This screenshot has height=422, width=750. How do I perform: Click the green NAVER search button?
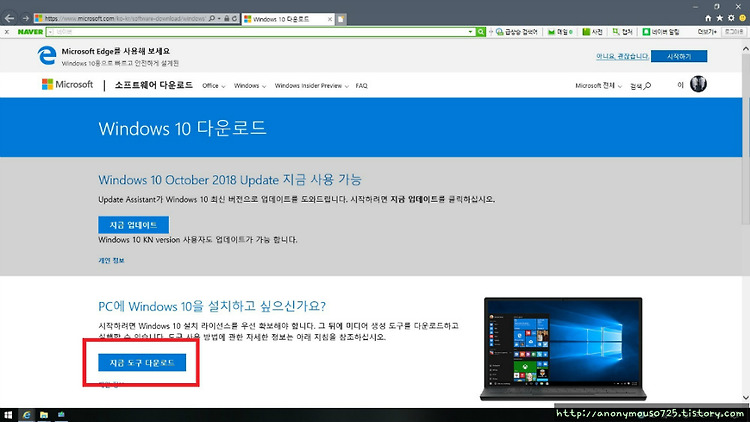pos(481,32)
